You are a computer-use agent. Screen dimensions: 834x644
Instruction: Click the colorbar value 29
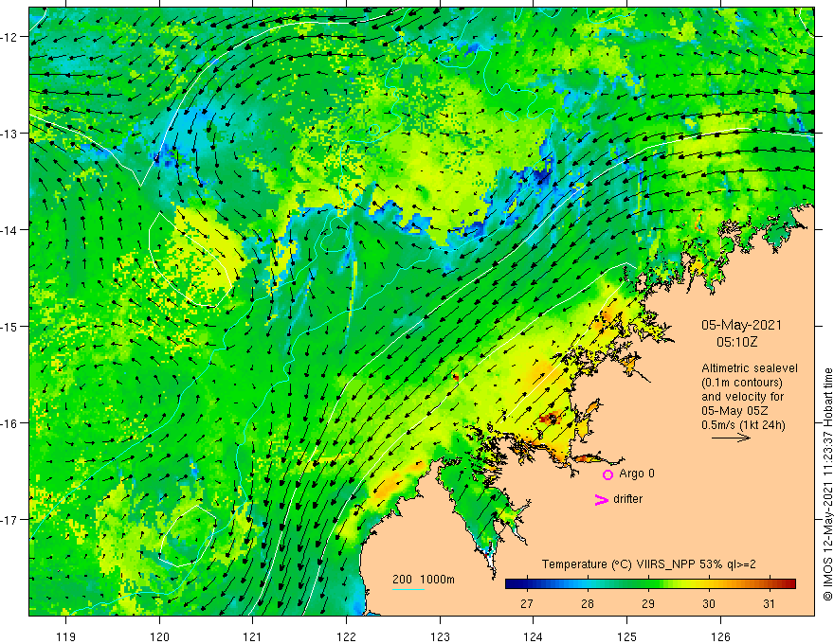pyautogui.click(x=648, y=604)
